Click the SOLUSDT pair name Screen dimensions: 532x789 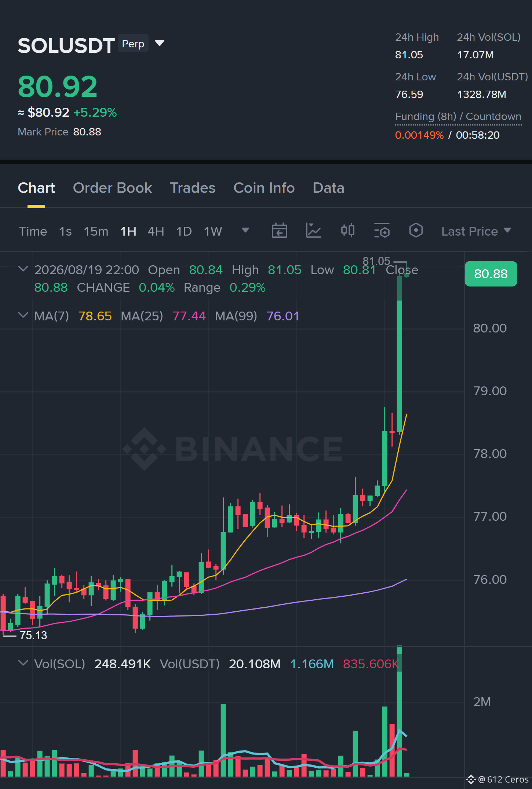tap(66, 46)
